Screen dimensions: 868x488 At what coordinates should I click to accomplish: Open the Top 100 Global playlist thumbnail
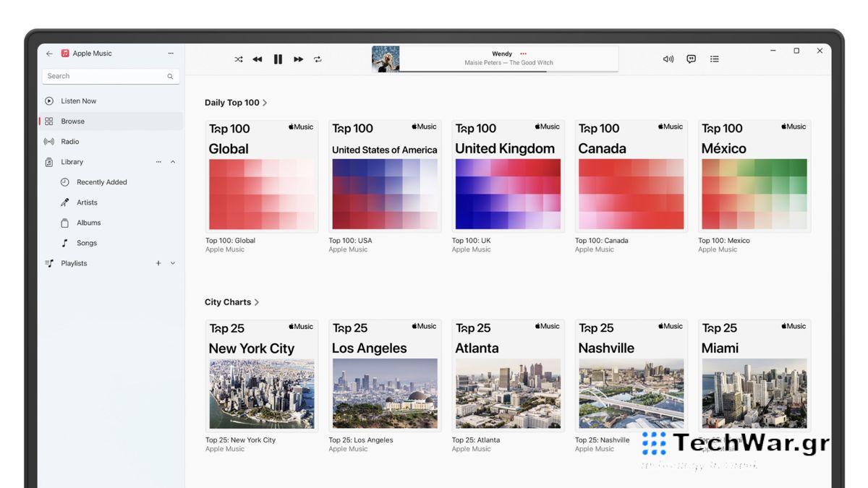261,176
